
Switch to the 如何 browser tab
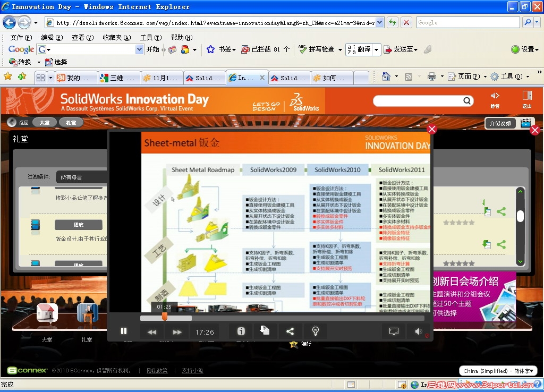coord(332,78)
